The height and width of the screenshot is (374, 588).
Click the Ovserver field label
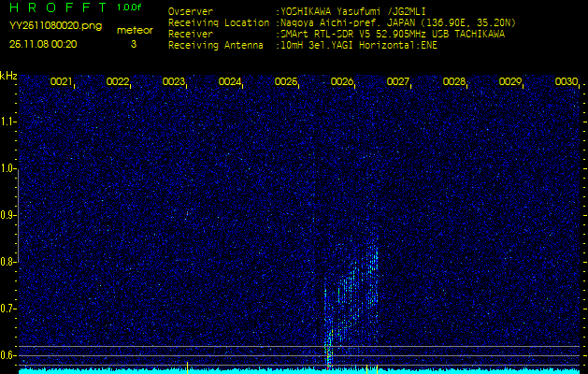(191, 11)
